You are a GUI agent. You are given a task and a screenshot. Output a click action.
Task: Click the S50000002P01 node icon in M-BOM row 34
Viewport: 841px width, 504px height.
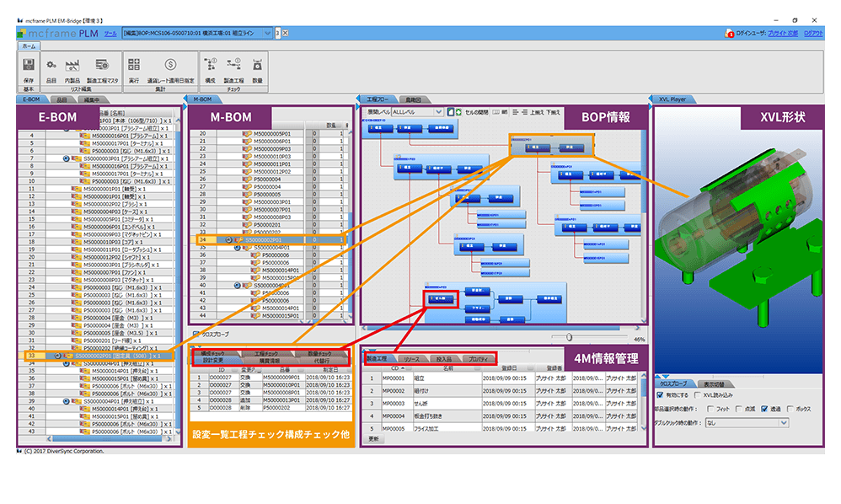point(228,239)
